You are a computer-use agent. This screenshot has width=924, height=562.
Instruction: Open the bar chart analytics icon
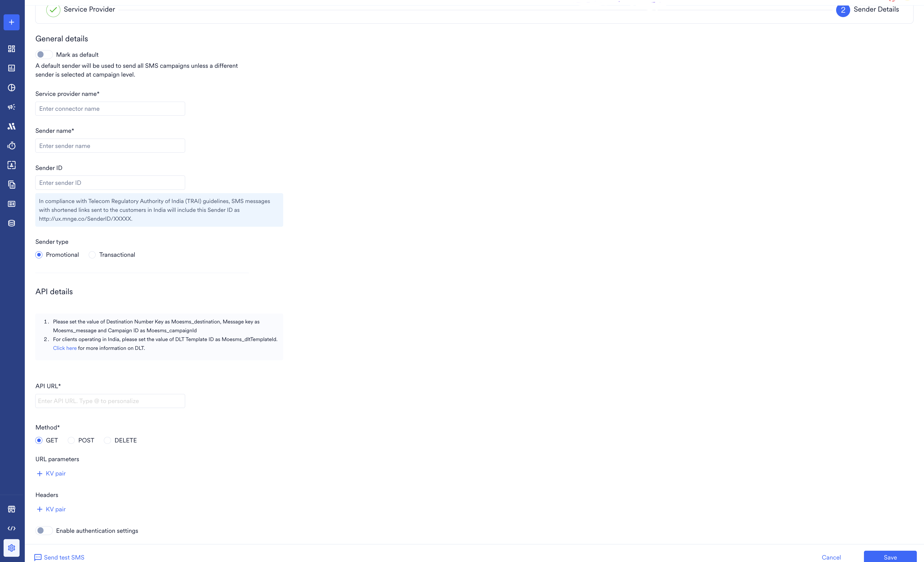pos(12,68)
